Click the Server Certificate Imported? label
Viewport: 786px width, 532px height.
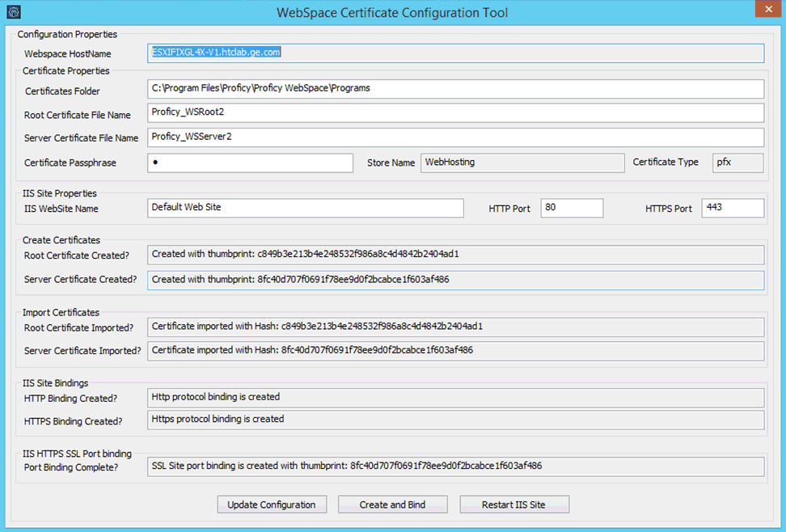click(x=82, y=350)
